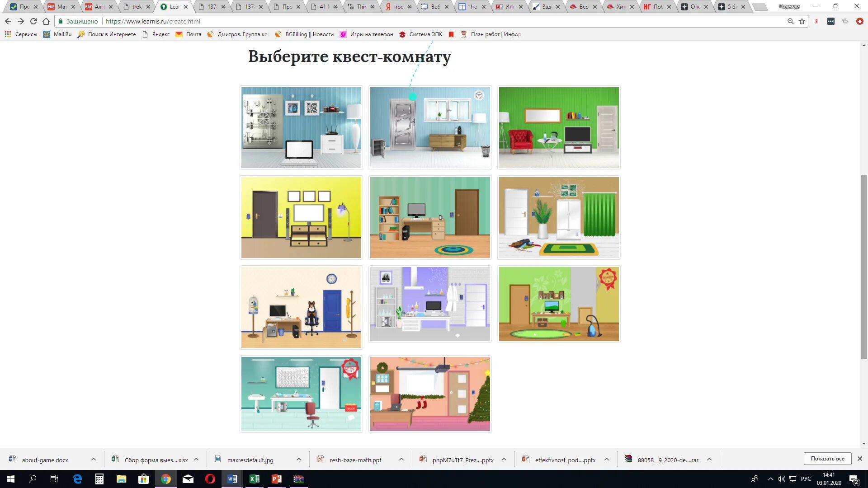Launch Microsoft Edge from taskbar

pos(77,479)
